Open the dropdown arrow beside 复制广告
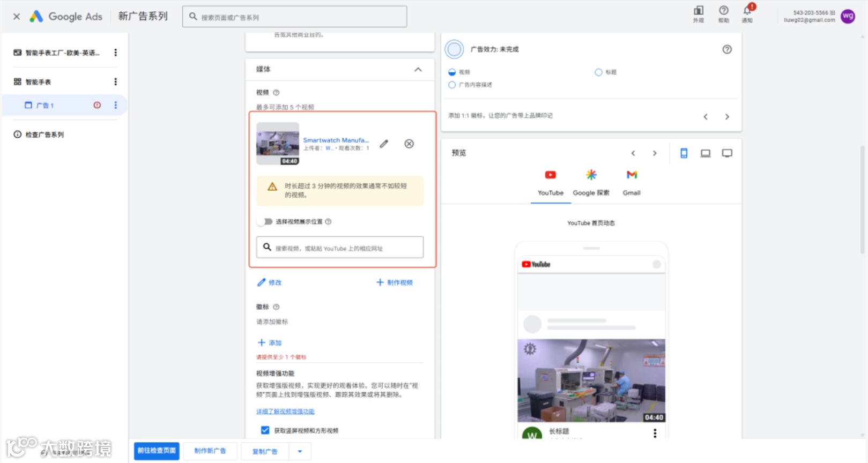The height and width of the screenshot is (463, 868). pyautogui.click(x=300, y=451)
